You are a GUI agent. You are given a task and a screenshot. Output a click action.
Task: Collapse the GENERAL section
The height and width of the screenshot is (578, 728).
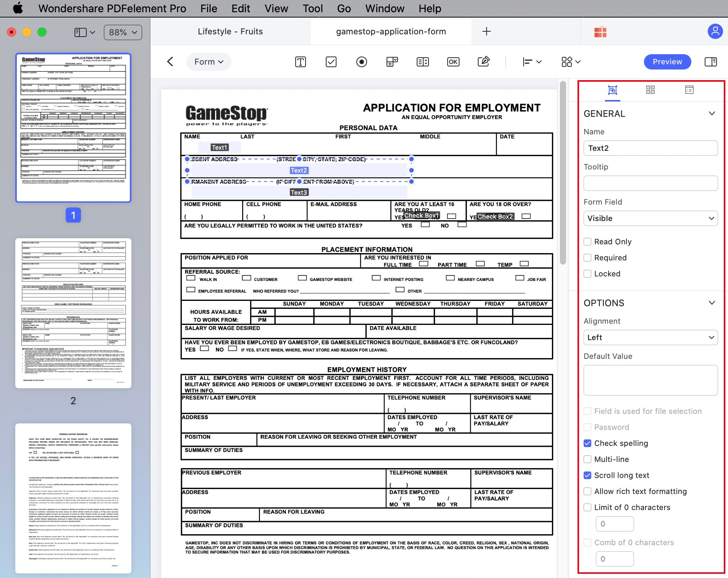(x=712, y=113)
